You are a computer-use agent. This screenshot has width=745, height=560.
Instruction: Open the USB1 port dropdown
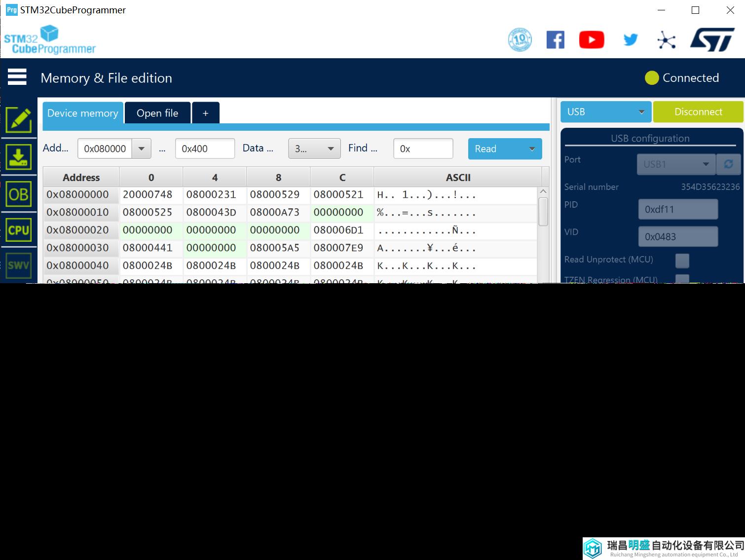676,164
